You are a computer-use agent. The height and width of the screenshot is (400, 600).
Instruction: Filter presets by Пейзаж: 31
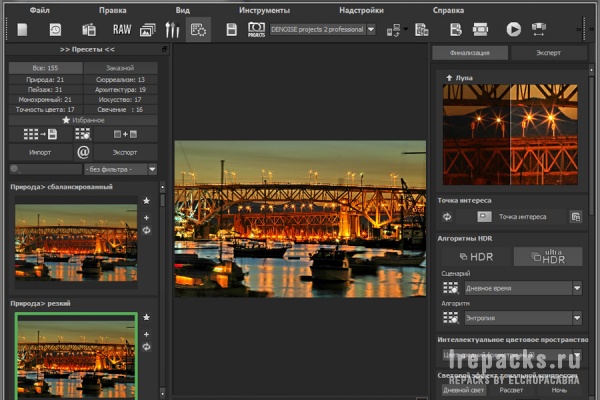46,90
